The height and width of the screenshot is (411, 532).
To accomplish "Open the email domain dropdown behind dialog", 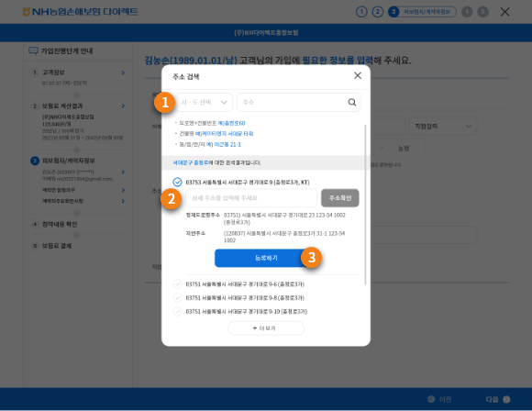I will [443, 127].
